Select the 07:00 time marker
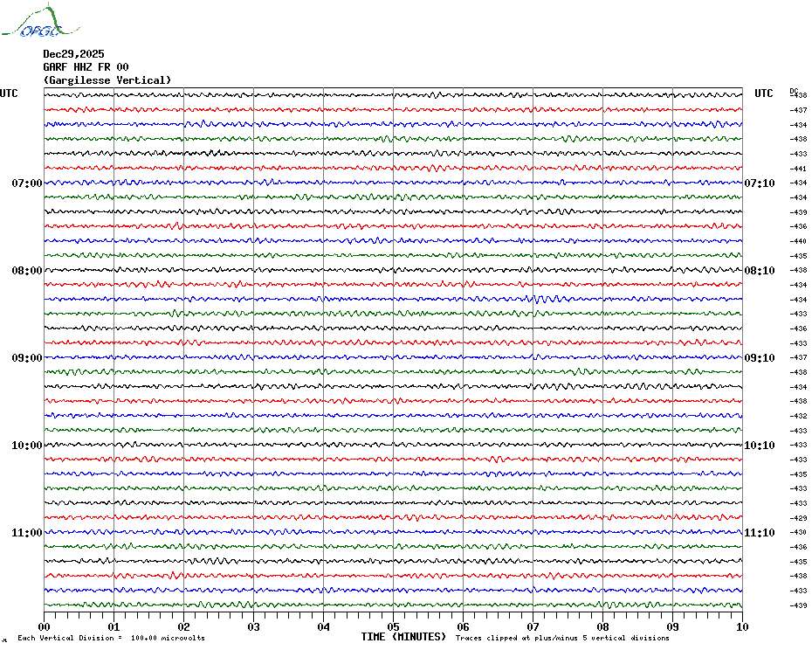This screenshot has width=812, height=650. 26,183
